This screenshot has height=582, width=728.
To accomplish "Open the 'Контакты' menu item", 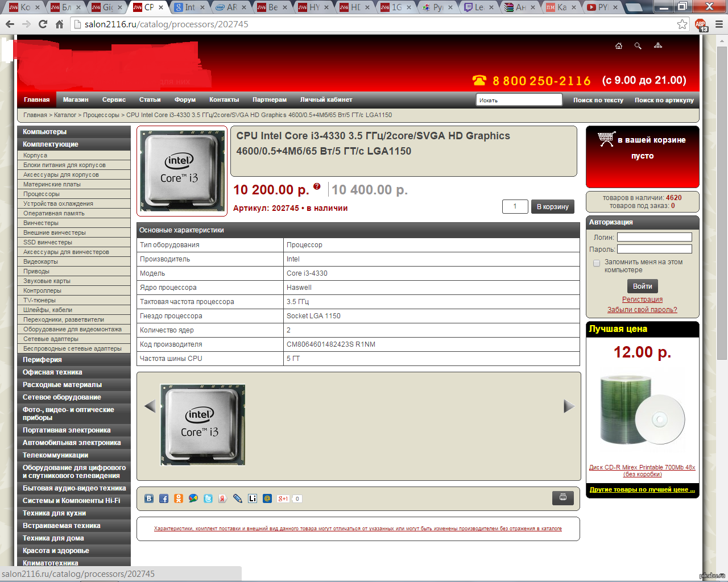I will [224, 99].
